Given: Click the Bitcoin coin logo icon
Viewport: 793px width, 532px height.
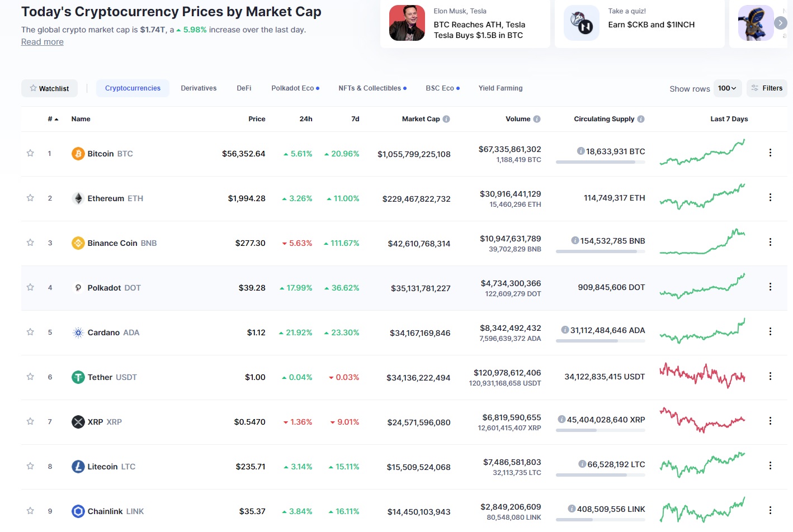Looking at the screenshot, I should (x=78, y=154).
